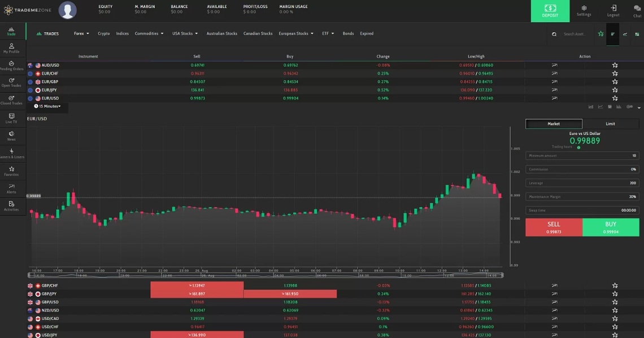Click the green DEPOSIT button
644x338 pixels.
[550, 11]
